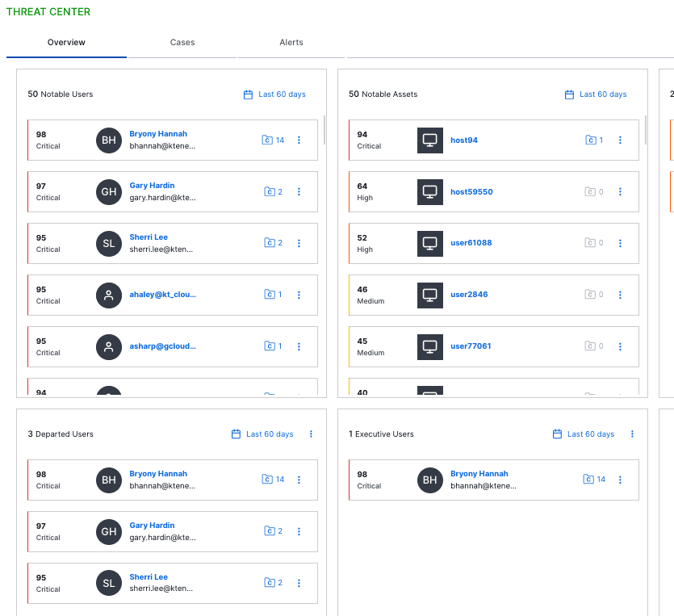Viewport: 674px width, 616px height.
Task: Click BH avatar in Notable Users list
Action: [x=109, y=140]
